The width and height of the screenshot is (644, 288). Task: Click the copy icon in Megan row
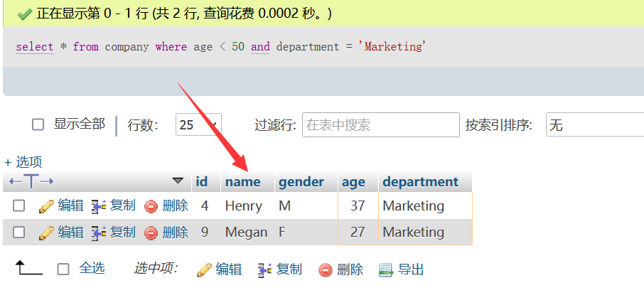point(99,233)
